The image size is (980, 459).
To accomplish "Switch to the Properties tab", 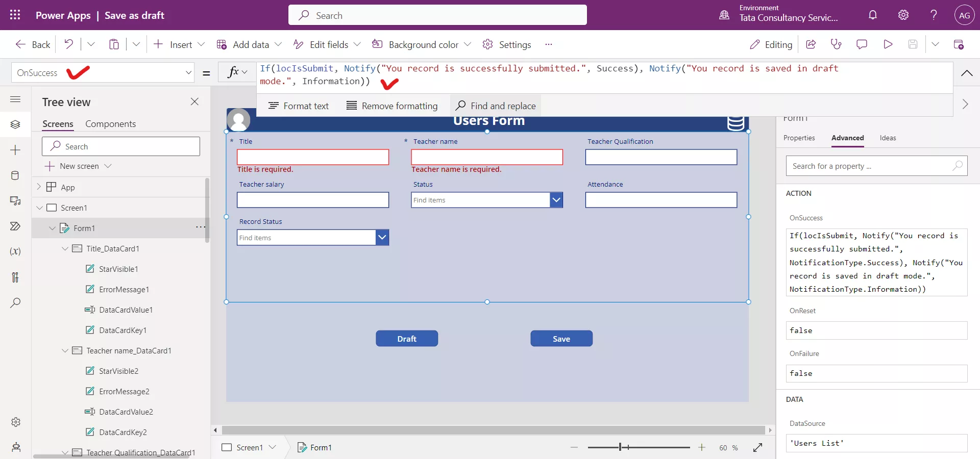I will [x=799, y=138].
